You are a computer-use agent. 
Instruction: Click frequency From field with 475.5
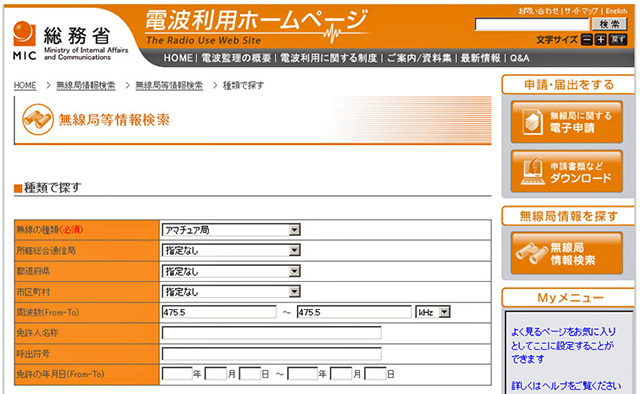pyautogui.click(x=219, y=312)
